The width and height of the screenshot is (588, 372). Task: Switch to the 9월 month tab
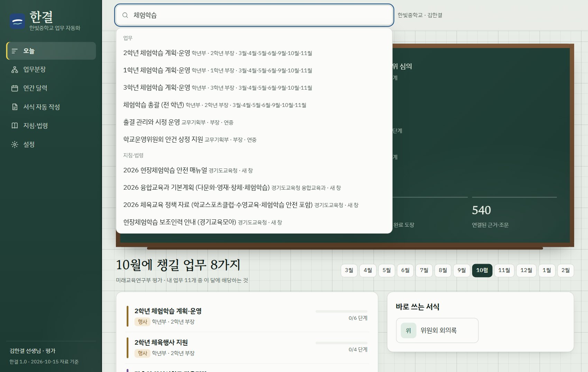(x=462, y=270)
